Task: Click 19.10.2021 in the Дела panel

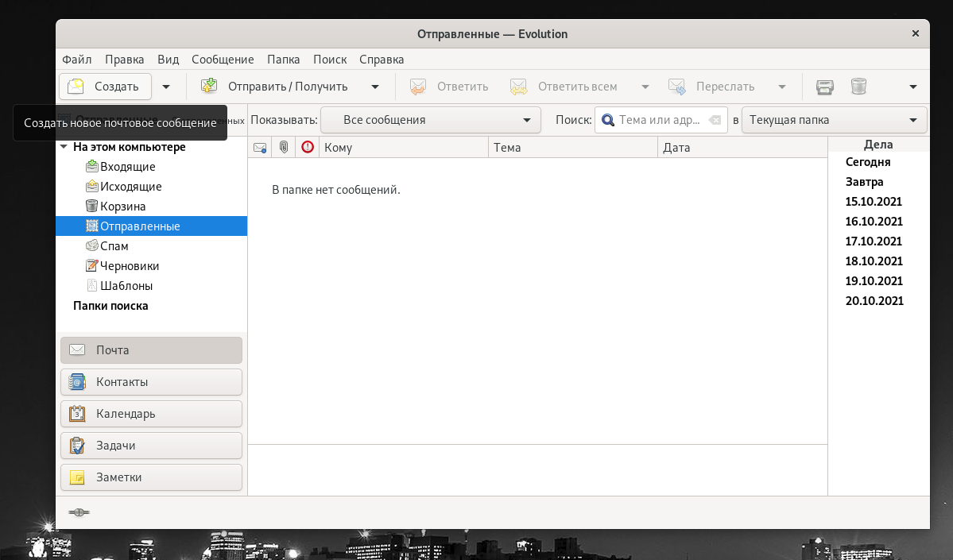Action: 874,281
